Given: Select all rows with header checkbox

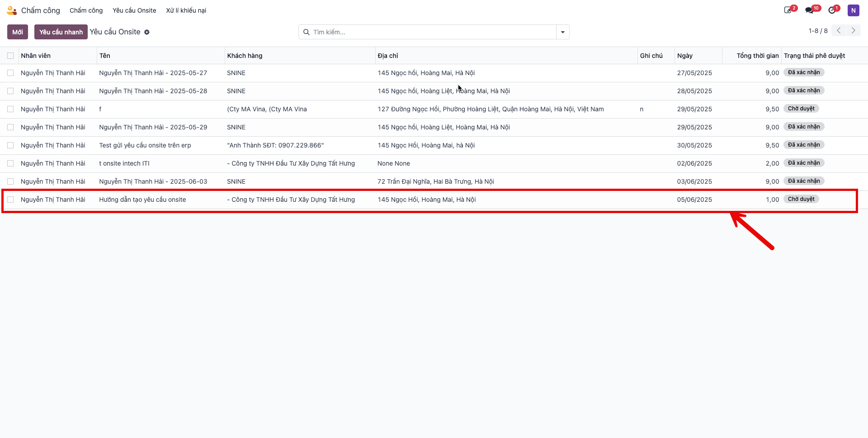Looking at the screenshot, I should [10, 56].
